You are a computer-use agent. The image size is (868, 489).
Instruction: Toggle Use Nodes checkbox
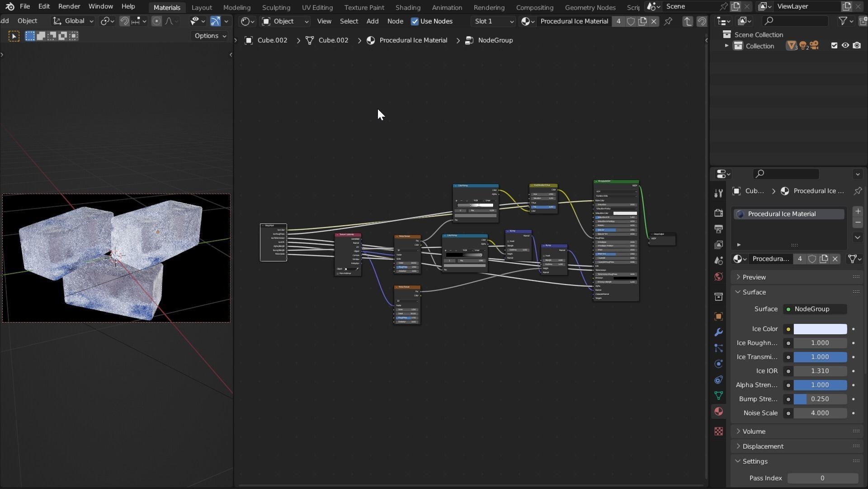415,21
